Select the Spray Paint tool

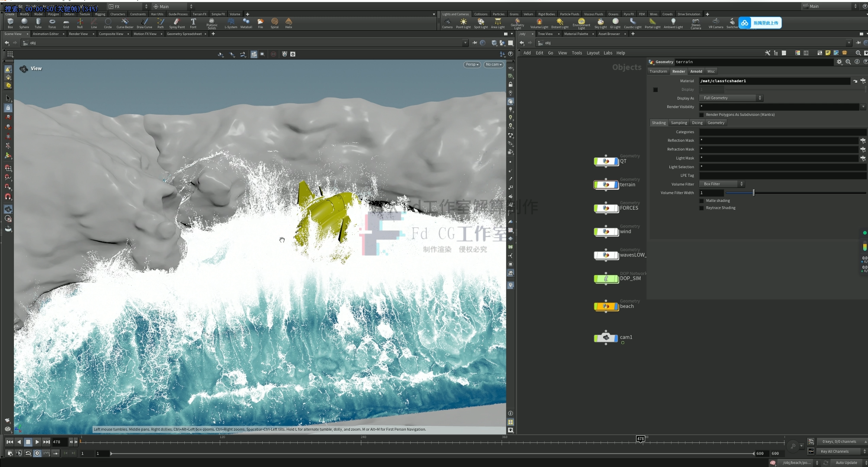click(x=177, y=23)
